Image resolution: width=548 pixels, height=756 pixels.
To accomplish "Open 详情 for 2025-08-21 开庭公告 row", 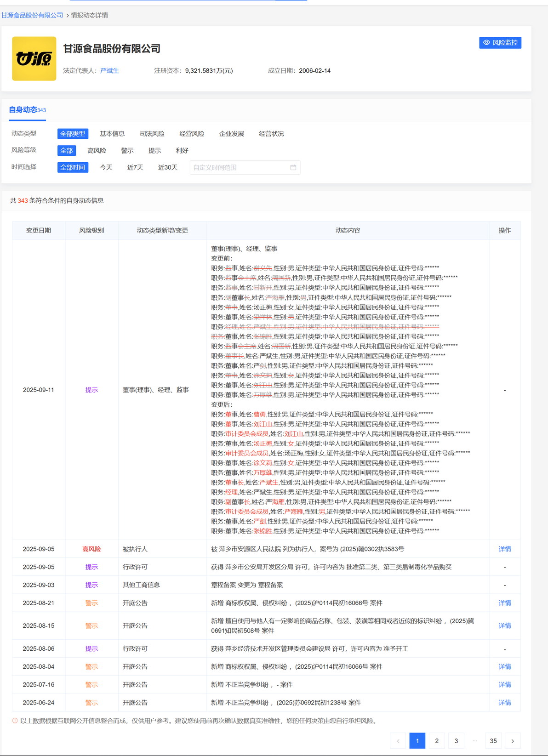I will pyautogui.click(x=505, y=603).
